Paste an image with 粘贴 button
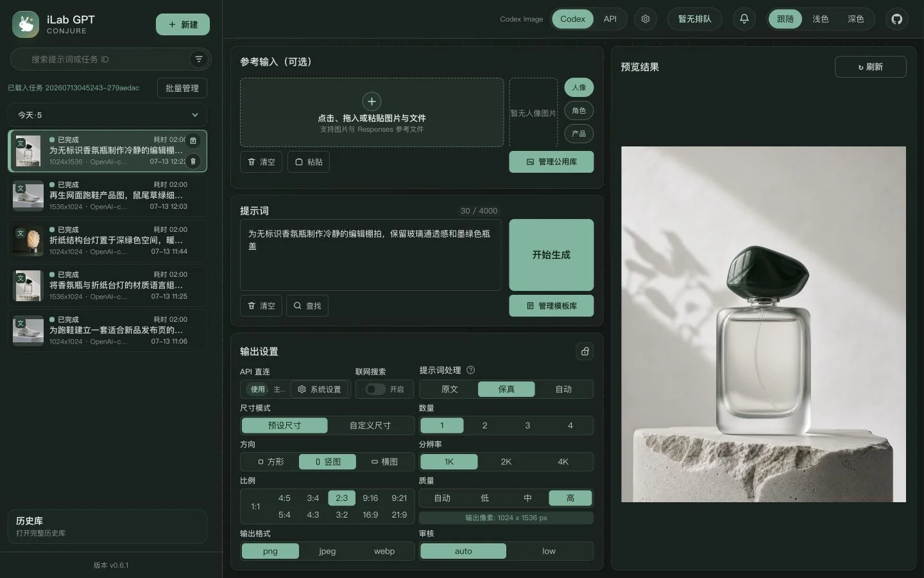924x578 pixels. pyautogui.click(x=309, y=162)
